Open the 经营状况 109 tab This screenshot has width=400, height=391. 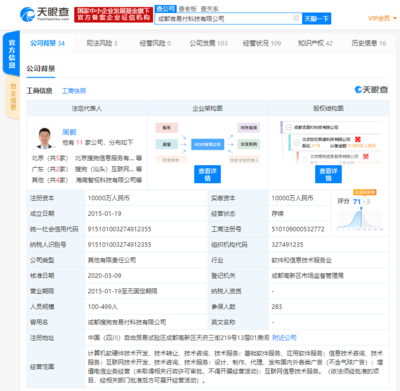click(x=262, y=43)
